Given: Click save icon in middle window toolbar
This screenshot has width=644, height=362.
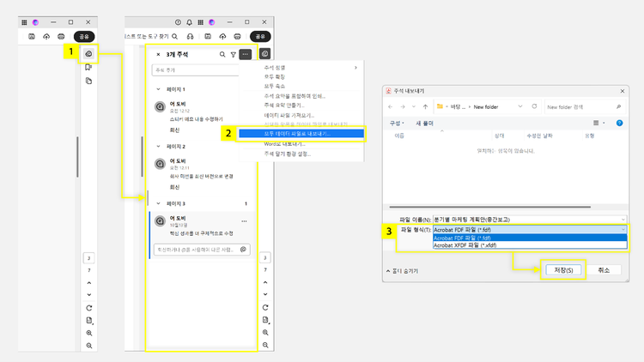Looking at the screenshot, I should [x=208, y=37].
